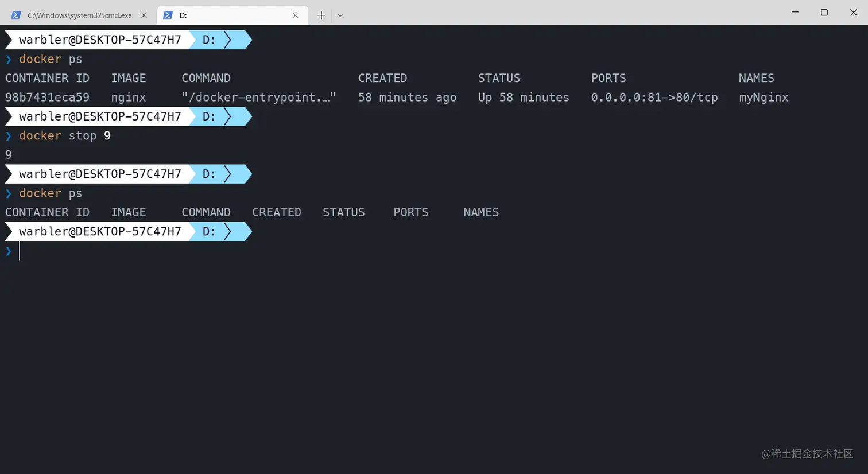This screenshot has height=474, width=868.
Task: Click the "9" output below docker stop
Action: tap(9, 155)
